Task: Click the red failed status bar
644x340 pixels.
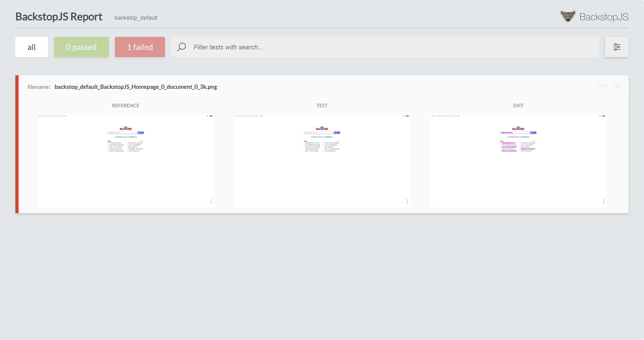Action: coord(17,144)
